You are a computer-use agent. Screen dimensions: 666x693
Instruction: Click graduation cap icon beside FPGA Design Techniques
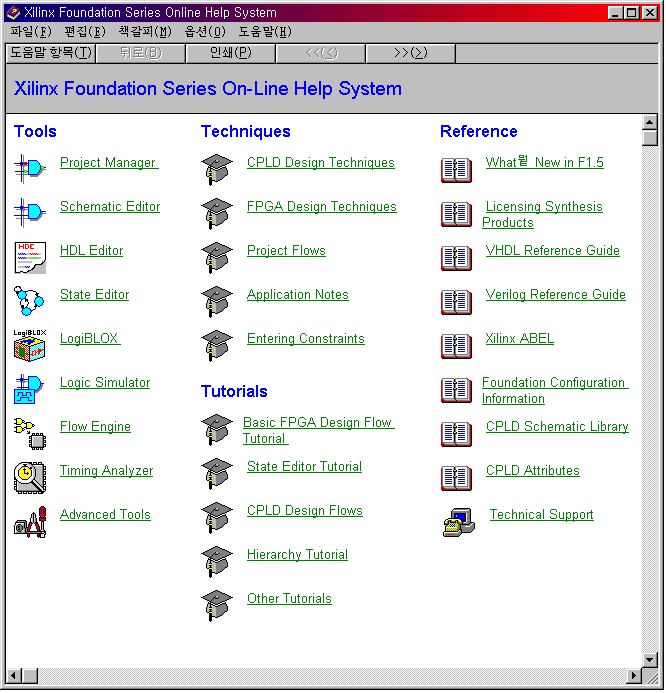click(x=217, y=213)
